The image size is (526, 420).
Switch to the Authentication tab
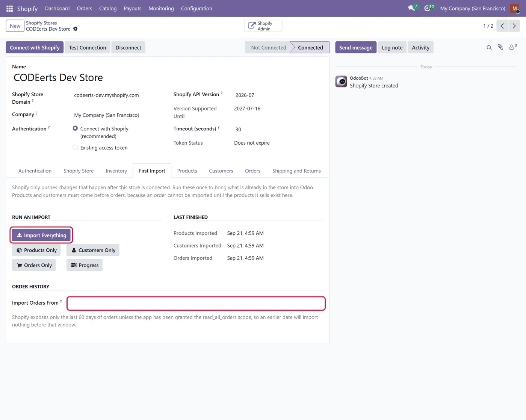(x=35, y=171)
